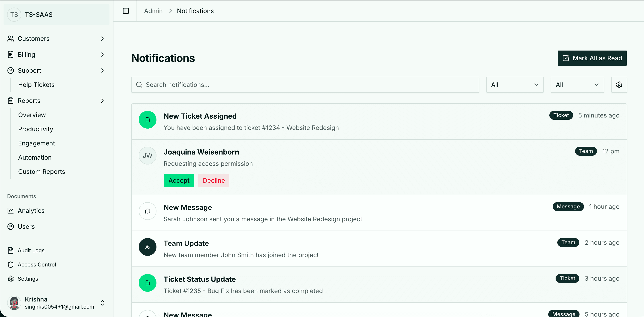Click the sidebar Settings gear icon

tap(10, 279)
